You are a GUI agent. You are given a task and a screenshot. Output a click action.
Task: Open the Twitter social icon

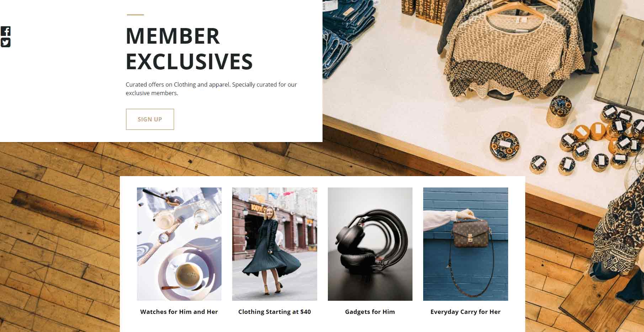pyautogui.click(x=5, y=43)
